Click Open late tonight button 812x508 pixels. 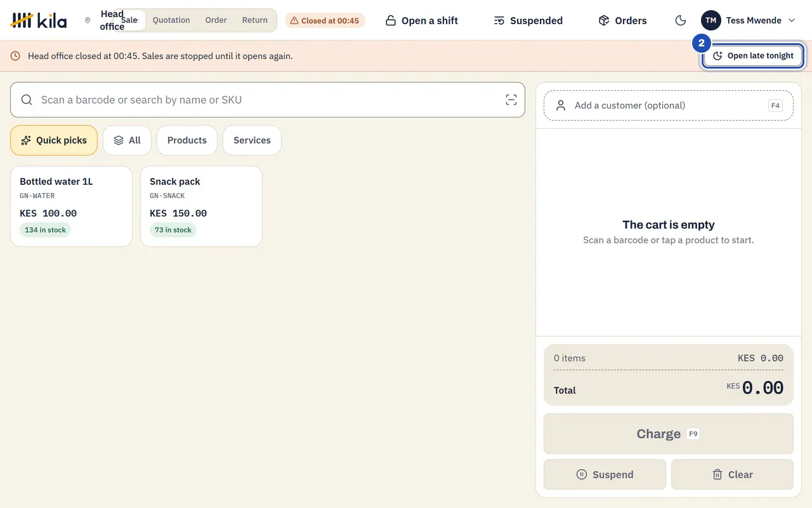(753, 56)
